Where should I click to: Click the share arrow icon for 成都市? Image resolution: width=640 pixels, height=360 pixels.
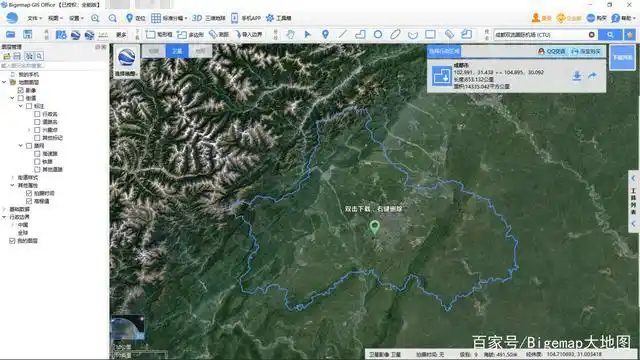(592, 76)
